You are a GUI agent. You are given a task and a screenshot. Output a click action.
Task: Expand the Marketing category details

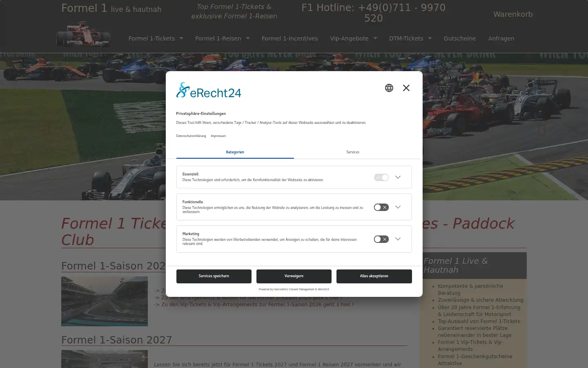398,239
